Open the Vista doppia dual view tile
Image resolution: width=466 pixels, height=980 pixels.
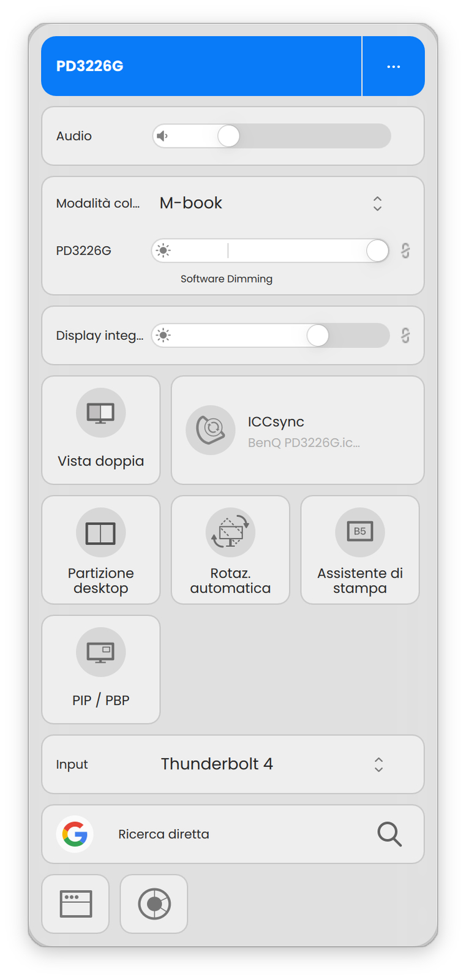(x=100, y=430)
